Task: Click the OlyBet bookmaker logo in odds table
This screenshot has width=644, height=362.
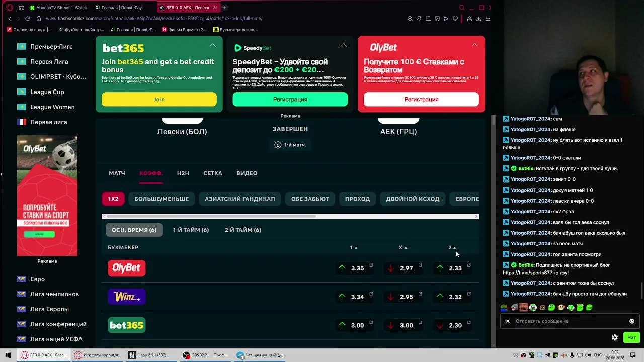Action: coord(127,268)
